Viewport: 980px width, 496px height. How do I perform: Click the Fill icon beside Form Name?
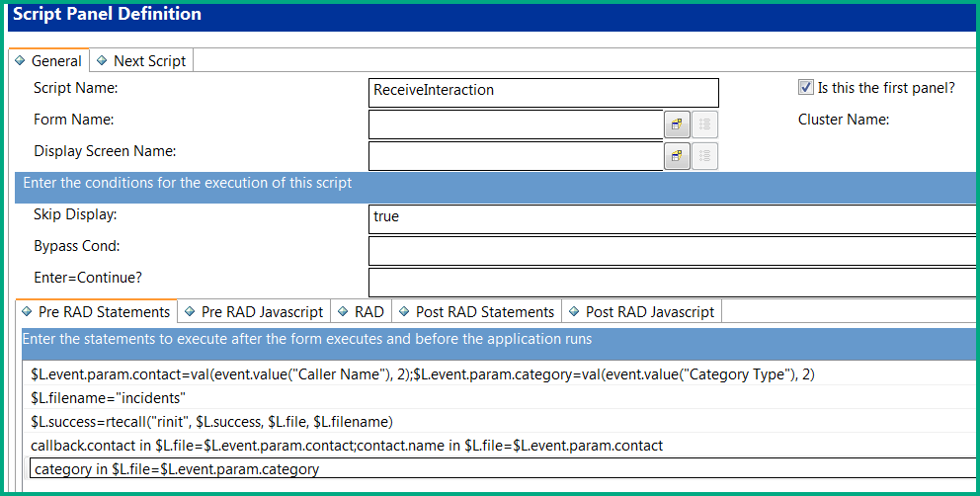(x=677, y=124)
